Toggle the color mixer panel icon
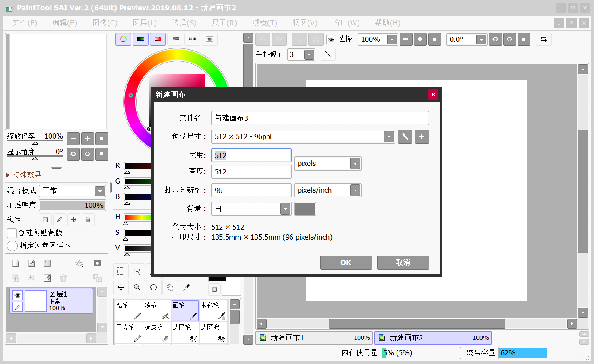 (175, 39)
